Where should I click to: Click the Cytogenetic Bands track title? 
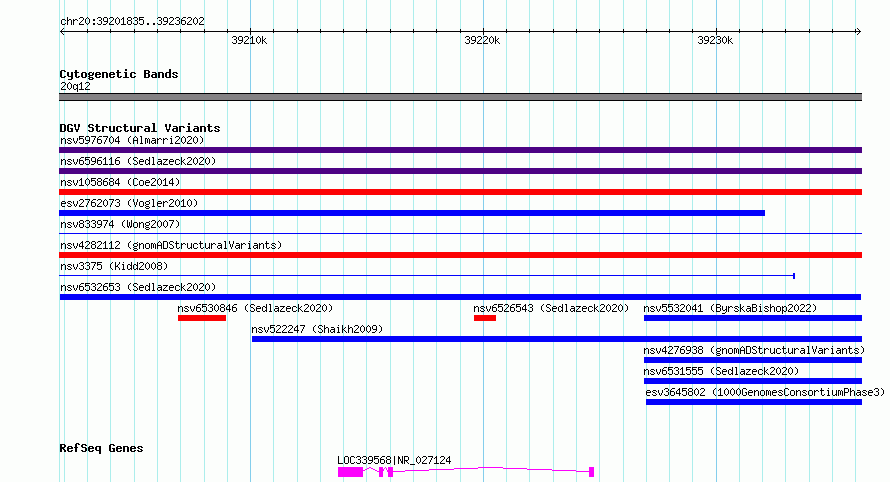[x=119, y=74]
